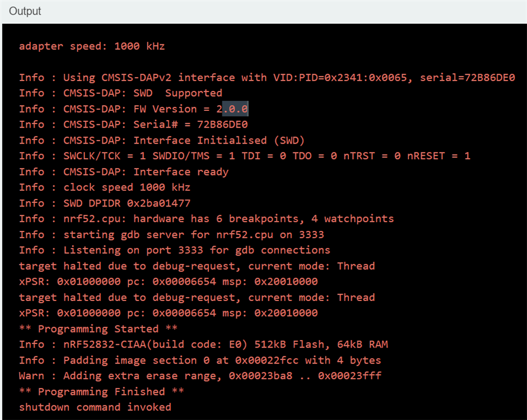The width and height of the screenshot is (527, 420).
Task: Click the 'starting gdb server' line
Action: click(x=171, y=235)
